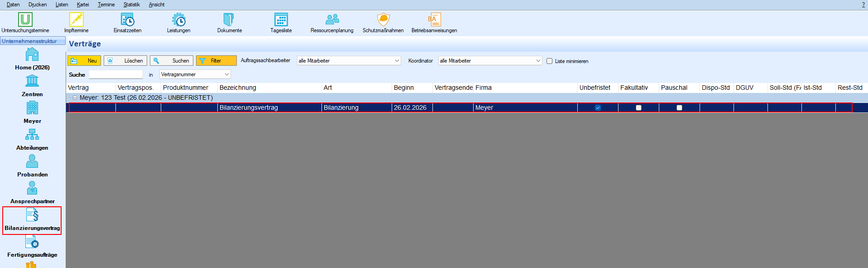Sort by Dispo-Std column header
The height and width of the screenshot is (268, 868).
tap(716, 88)
